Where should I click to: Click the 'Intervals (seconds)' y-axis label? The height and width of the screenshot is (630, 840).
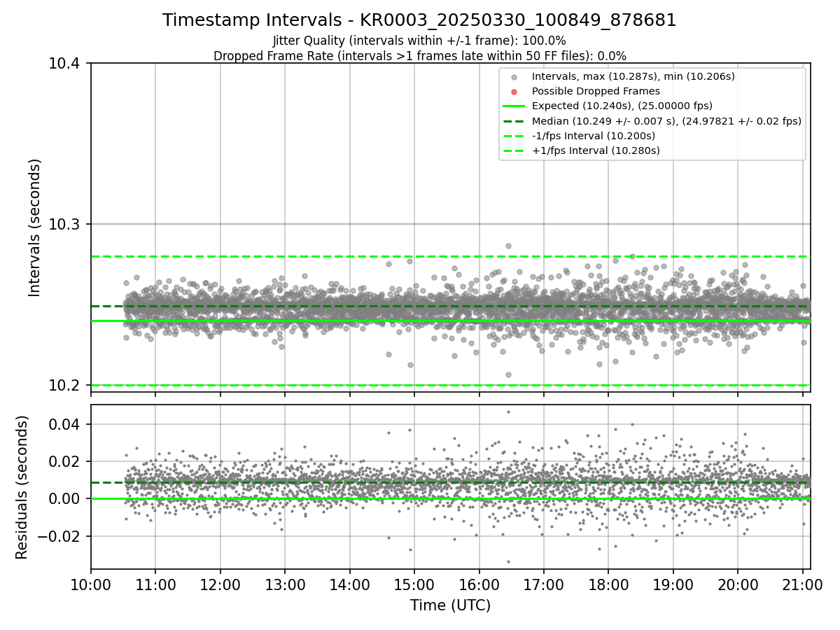(35, 227)
